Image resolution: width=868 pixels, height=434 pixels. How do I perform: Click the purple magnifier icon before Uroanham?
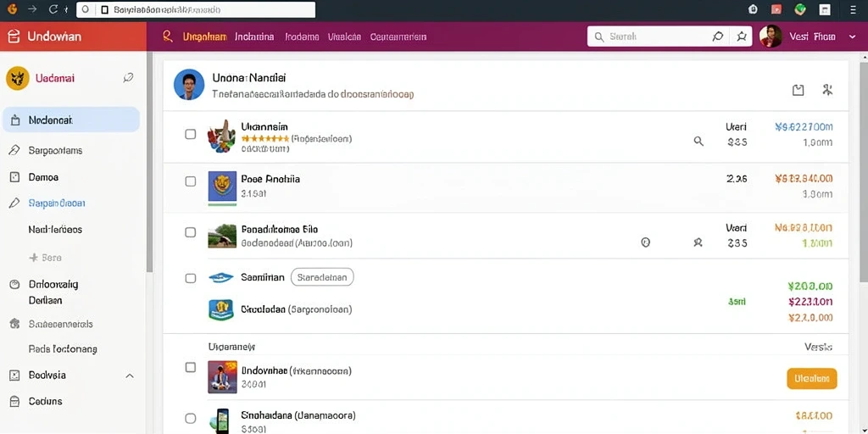pos(168,36)
